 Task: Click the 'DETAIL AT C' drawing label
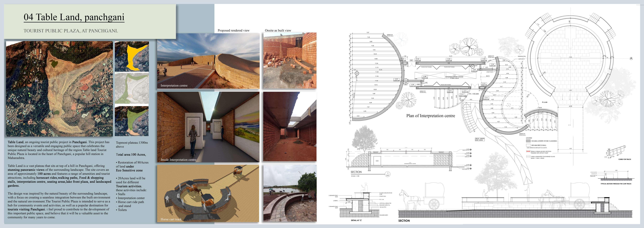pyautogui.click(x=356, y=220)
